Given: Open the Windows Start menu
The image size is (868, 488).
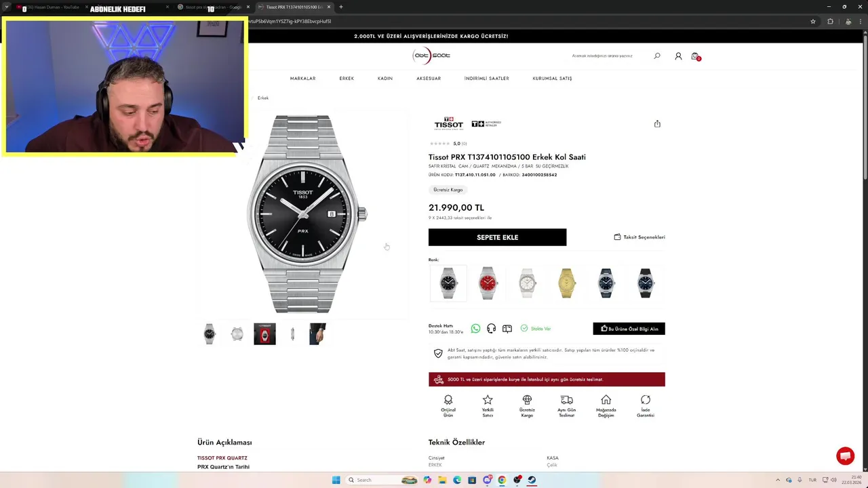Looking at the screenshot, I should tap(336, 480).
